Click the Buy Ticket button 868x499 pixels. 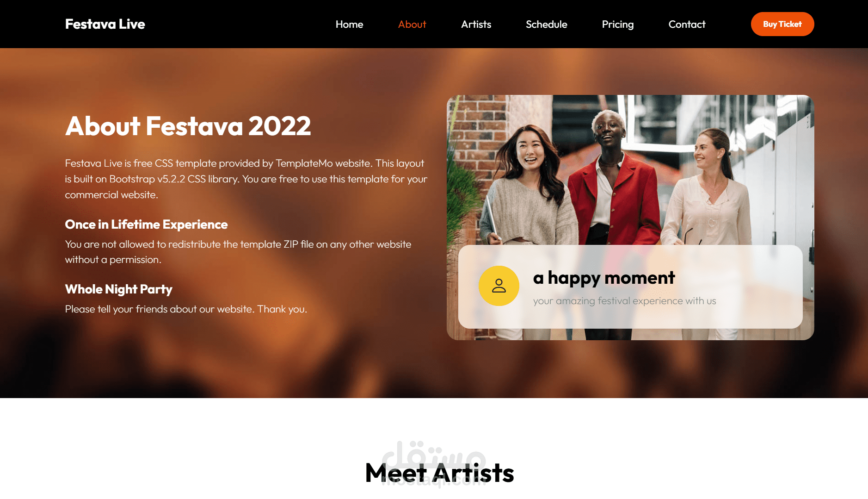click(782, 24)
